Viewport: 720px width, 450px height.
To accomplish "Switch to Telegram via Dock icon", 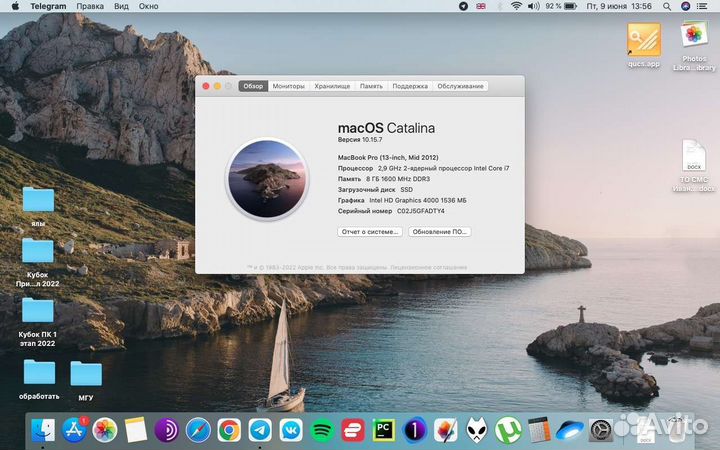I will pos(260,430).
